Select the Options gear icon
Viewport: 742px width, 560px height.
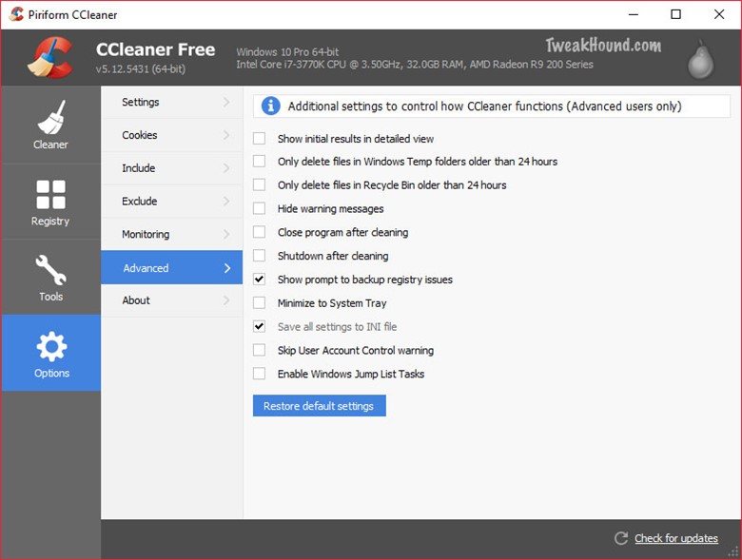pos(51,346)
